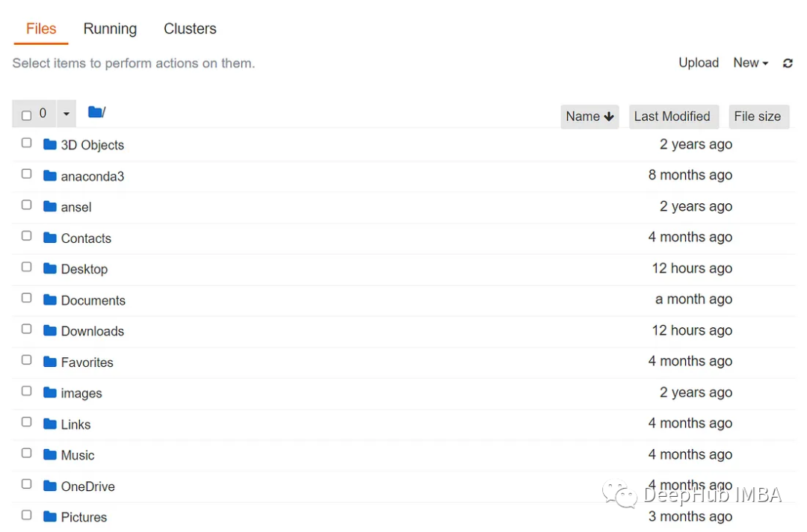The width and height of the screenshot is (807, 532).
Task: Open the Clusters tab
Action: [190, 29]
